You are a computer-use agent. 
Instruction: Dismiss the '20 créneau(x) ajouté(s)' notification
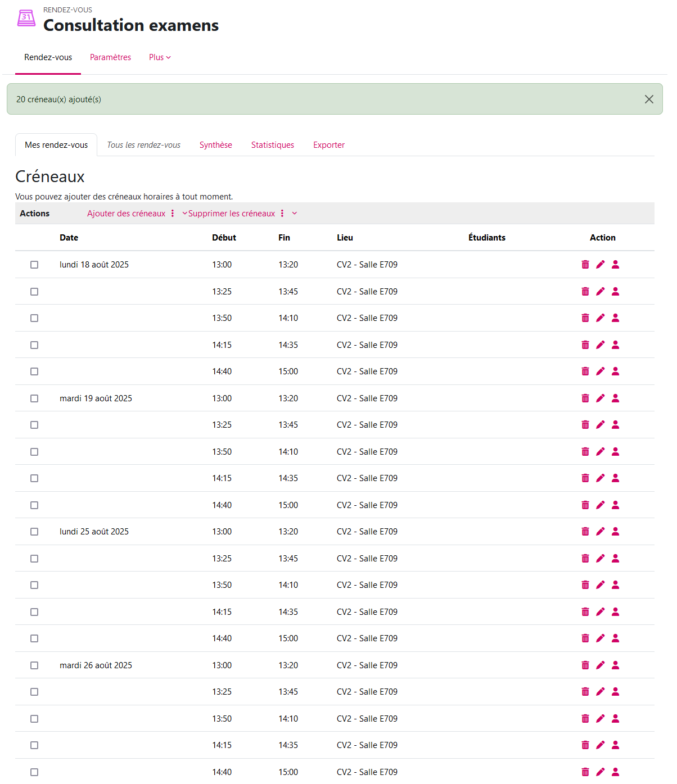pos(648,99)
